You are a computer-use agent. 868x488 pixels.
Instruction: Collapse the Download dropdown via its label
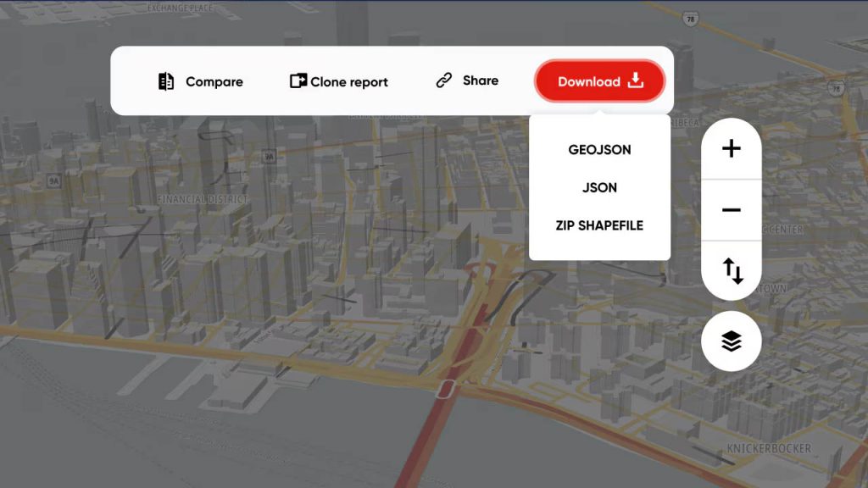tap(588, 82)
